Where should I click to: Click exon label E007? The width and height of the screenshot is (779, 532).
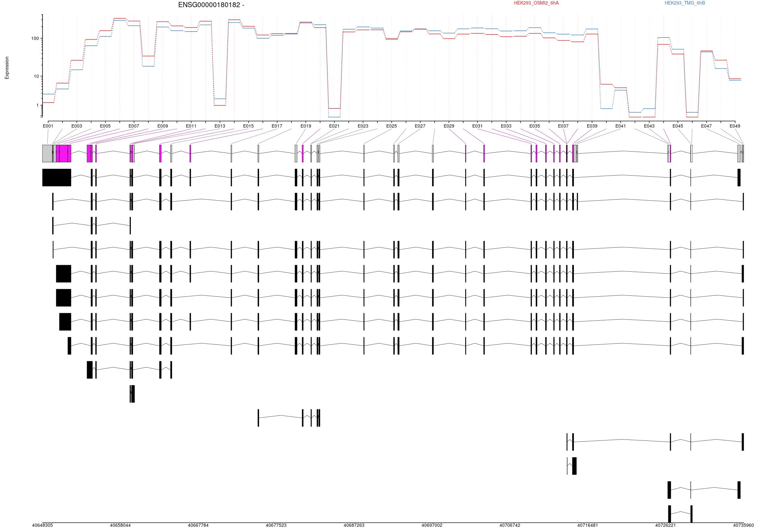point(134,126)
